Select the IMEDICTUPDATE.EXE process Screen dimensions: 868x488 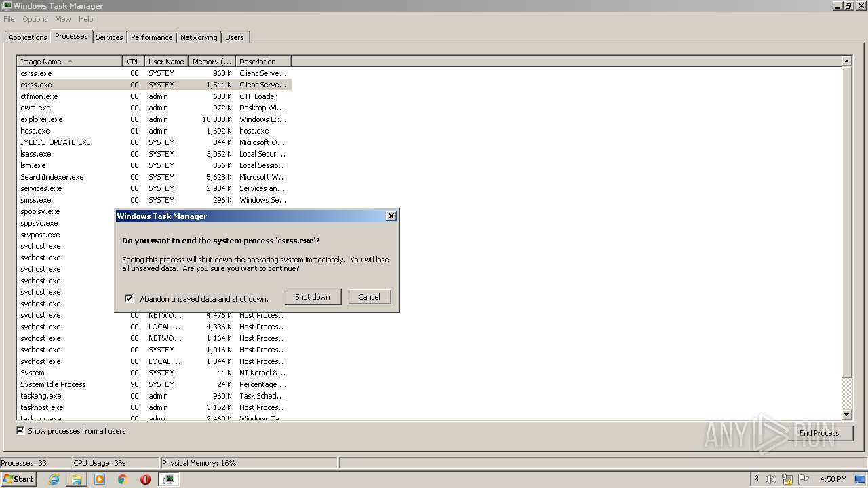coord(155,142)
